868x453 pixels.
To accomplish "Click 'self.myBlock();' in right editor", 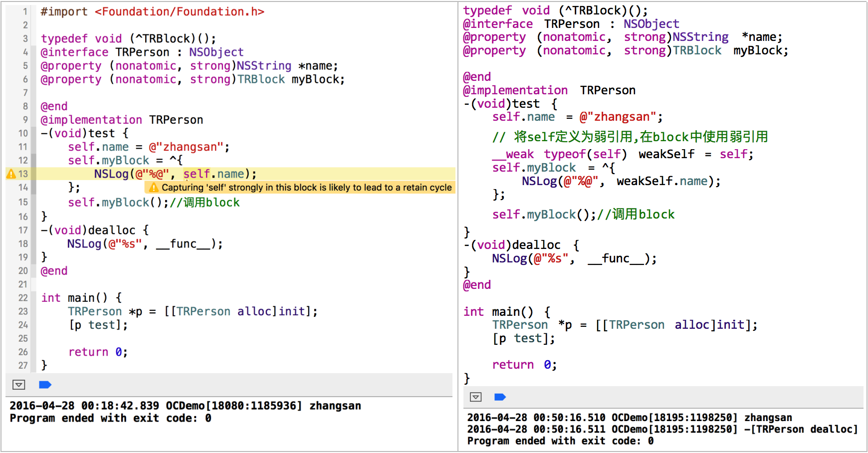I will tap(544, 215).
